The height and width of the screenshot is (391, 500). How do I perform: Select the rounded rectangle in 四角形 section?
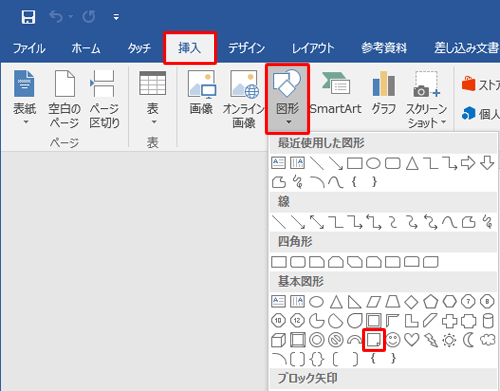point(298,262)
